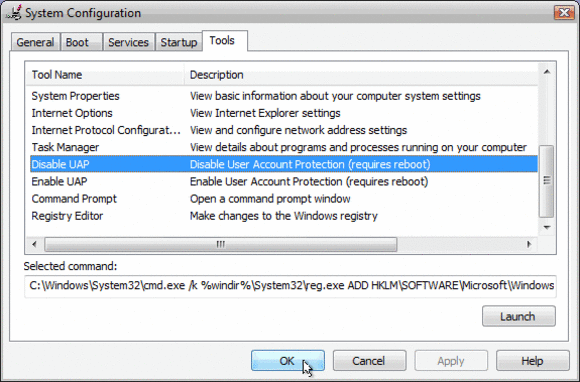Viewport: 580px width, 382px height.
Task: Click the vertical scrollbar up arrow
Action: click(x=547, y=72)
